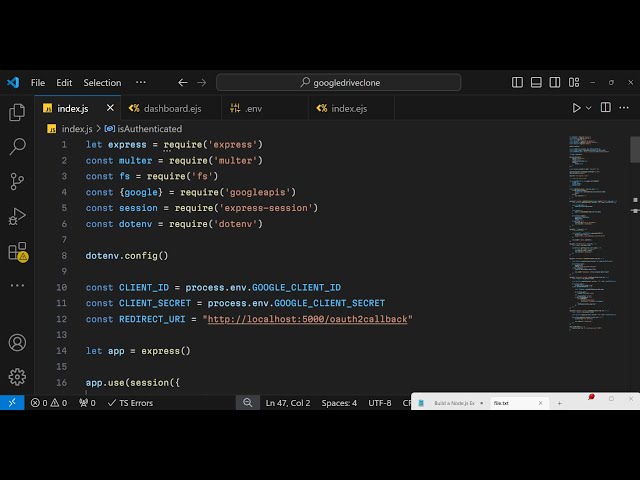Expand additional activity bar views ellipsis

tap(17, 285)
